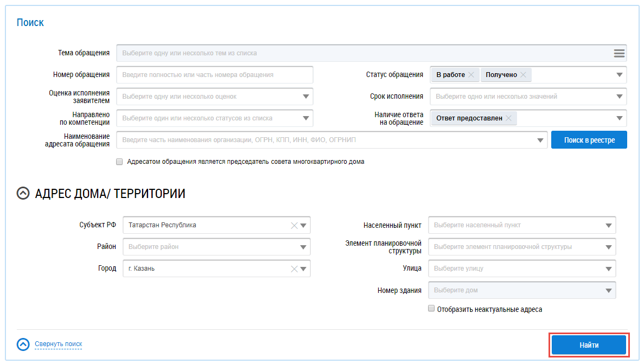Enable the chairman of apartment council checkbox

click(119, 162)
